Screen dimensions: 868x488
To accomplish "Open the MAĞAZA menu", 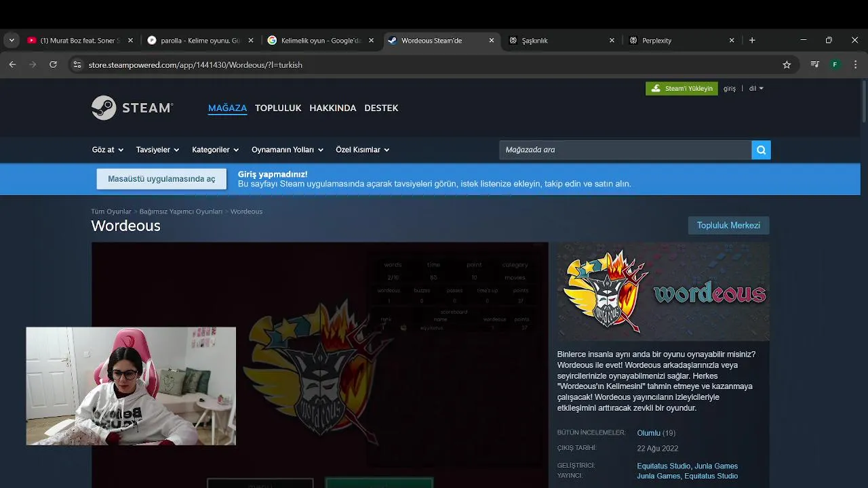I will coord(227,108).
